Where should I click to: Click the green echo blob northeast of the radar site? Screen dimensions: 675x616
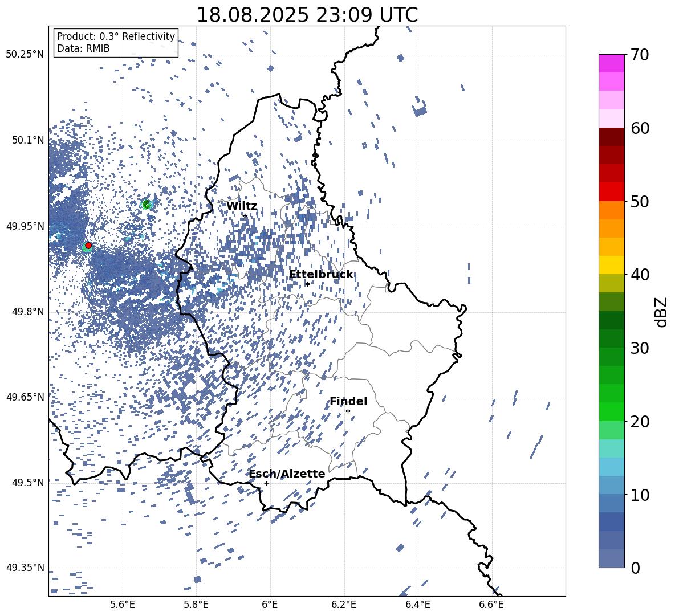pos(147,205)
